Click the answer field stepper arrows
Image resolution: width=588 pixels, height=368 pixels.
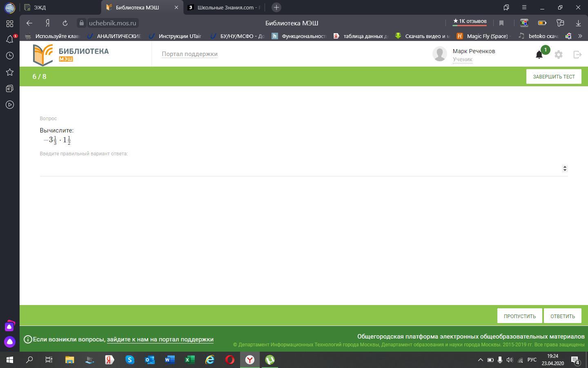565,168
